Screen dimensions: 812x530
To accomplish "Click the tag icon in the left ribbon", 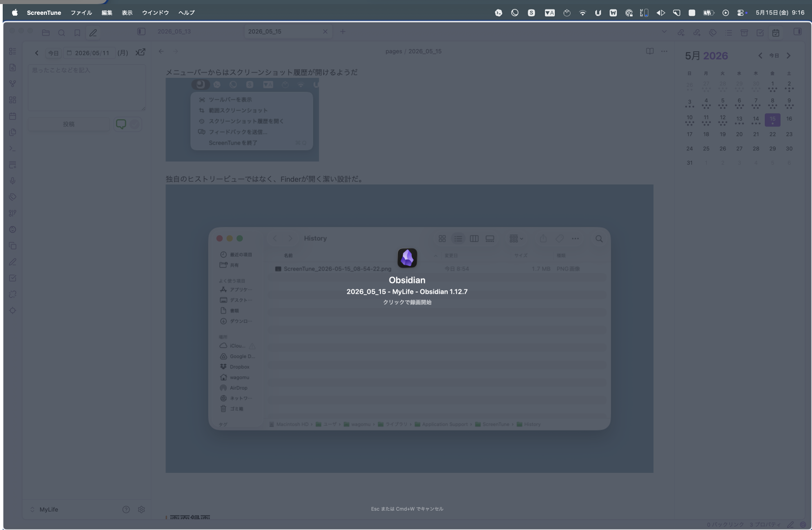I will (13, 197).
